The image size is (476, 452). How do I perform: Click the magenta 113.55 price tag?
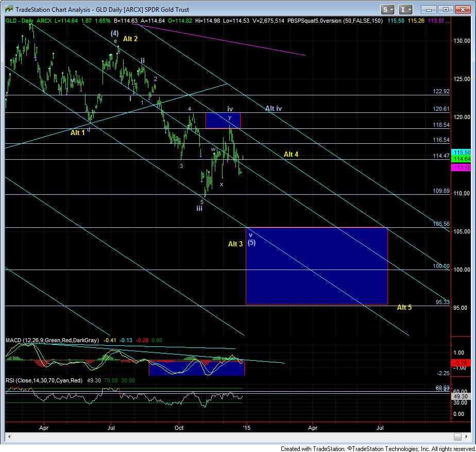(461, 168)
